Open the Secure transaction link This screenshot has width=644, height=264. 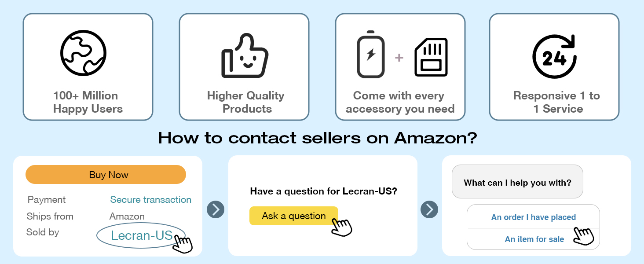point(150,200)
